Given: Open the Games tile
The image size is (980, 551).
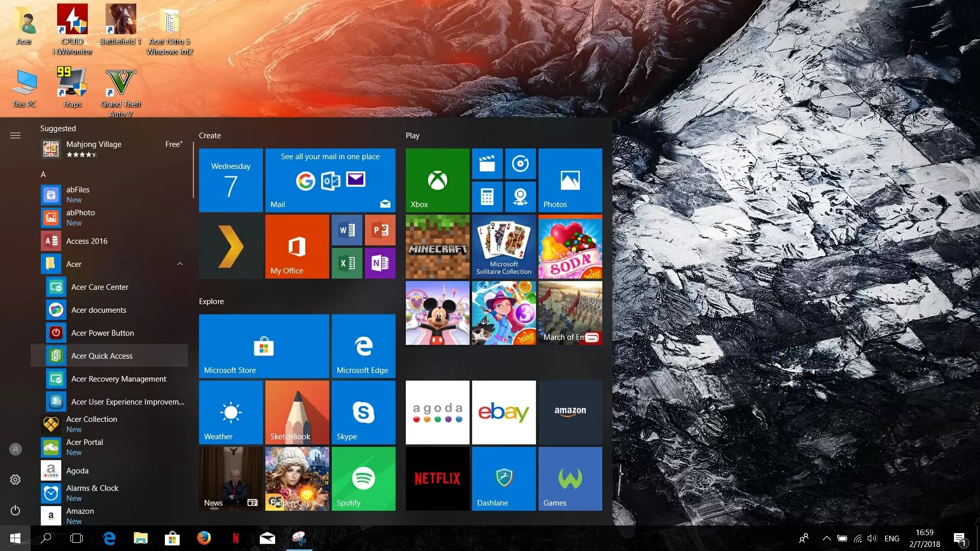Looking at the screenshot, I should coord(570,479).
